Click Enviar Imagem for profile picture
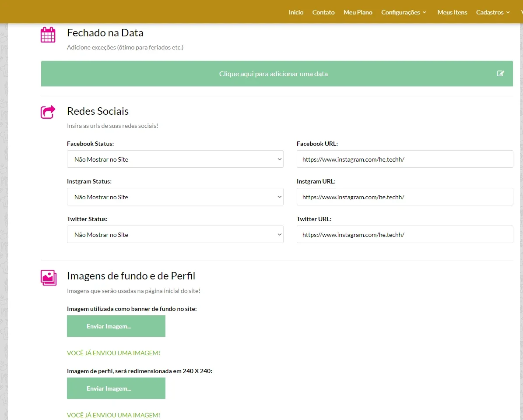 [x=116, y=388]
